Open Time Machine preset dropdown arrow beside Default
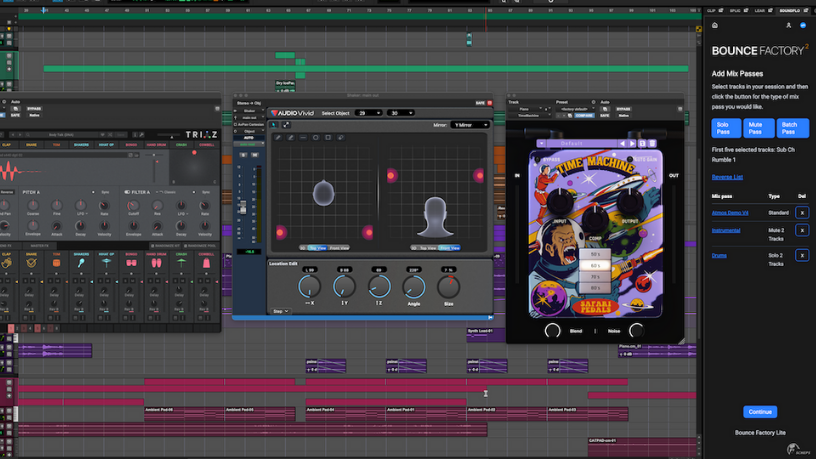 click(x=542, y=143)
